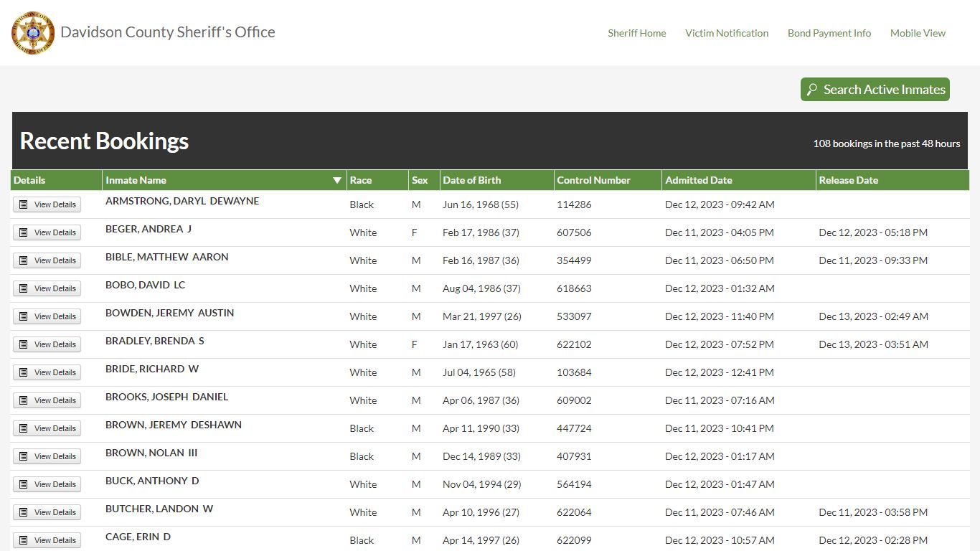The height and width of the screenshot is (551, 980).
Task: Sort by the Sex column header
Action: click(x=424, y=180)
